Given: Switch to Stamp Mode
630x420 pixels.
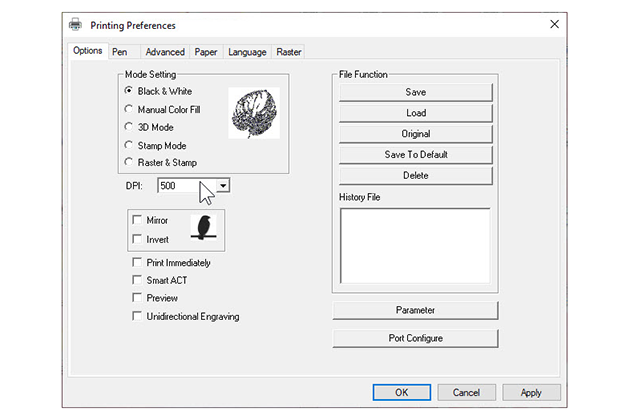Looking at the screenshot, I should 129,145.
